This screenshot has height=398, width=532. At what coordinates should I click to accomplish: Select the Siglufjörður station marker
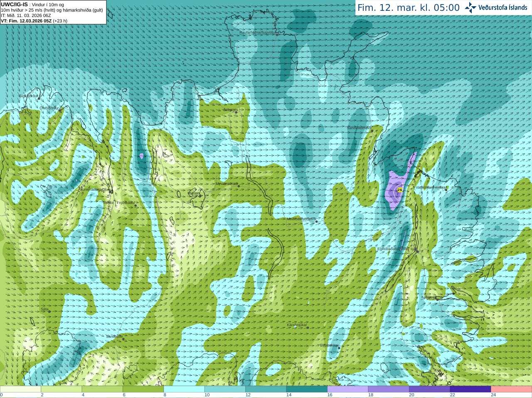(39, 98)
